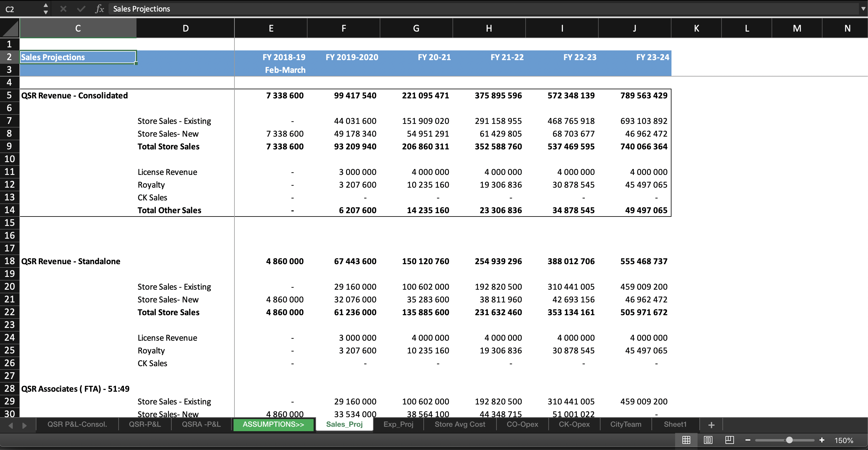
Task: Open Page Break preview icon
Action: (729, 440)
